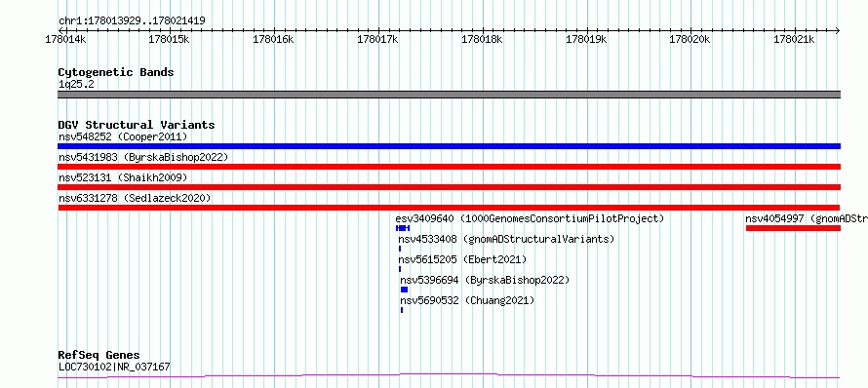Image resolution: width=868 pixels, height=388 pixels.
Task: Open the nsv6331278 (Sedlazeck2020) label
Action: [x=135, y=198]
